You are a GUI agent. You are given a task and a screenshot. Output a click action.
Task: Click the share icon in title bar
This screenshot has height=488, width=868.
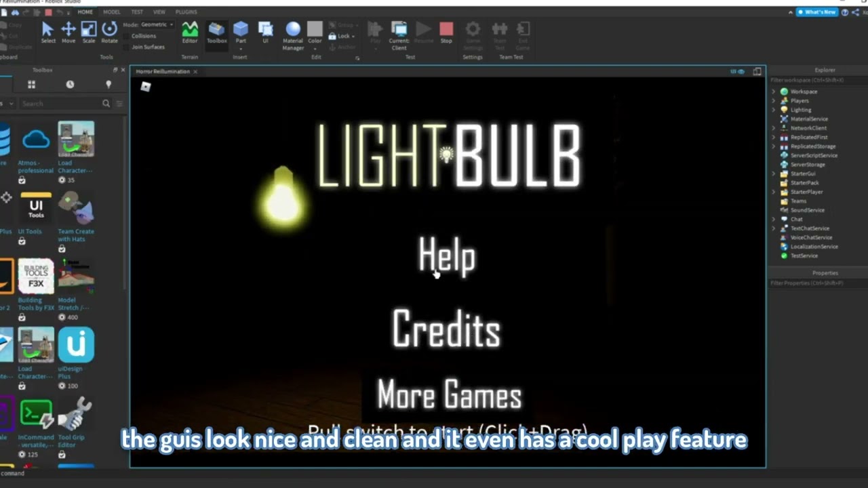tap(854, 12)
